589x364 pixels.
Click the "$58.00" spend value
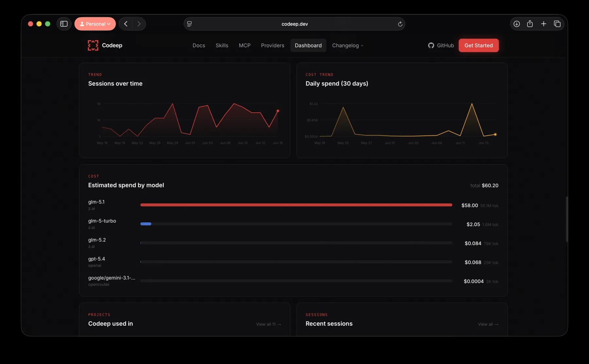pos(470,205)
